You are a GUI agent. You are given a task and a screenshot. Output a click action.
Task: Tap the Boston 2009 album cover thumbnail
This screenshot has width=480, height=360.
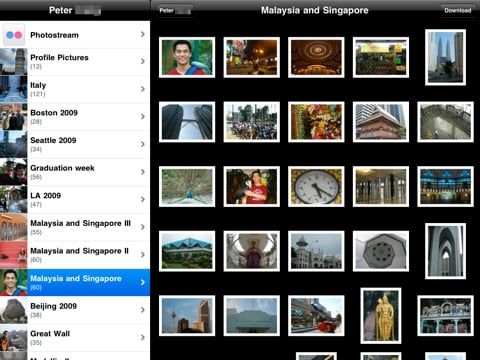pos(13,117)
